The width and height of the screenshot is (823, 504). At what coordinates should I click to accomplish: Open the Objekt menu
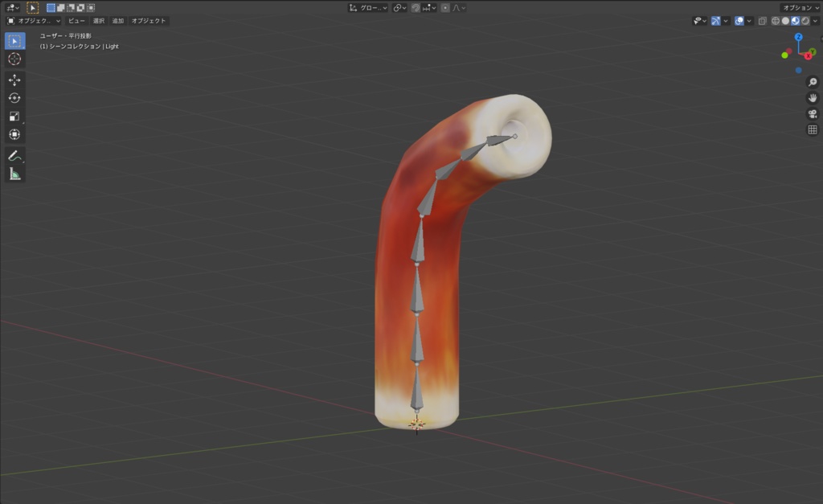coord(149,21)
